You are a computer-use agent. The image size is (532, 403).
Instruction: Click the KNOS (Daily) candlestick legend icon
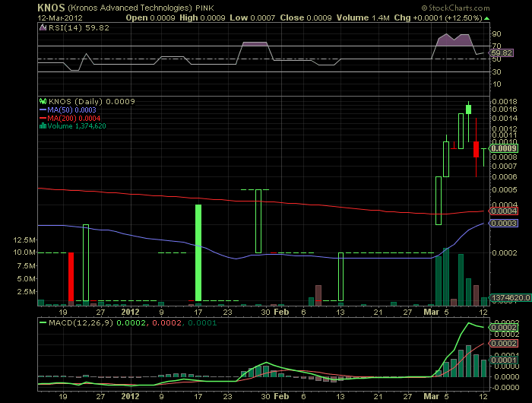click(x=43, y=101)
